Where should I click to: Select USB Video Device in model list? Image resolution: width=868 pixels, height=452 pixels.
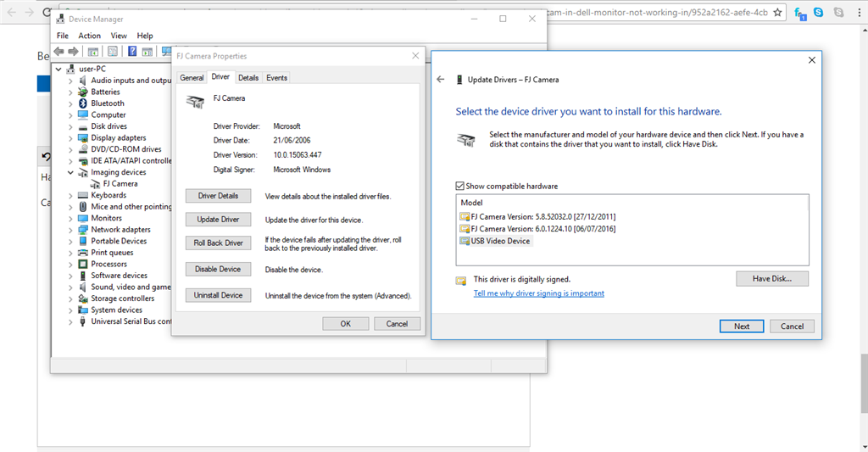[495, 241]
